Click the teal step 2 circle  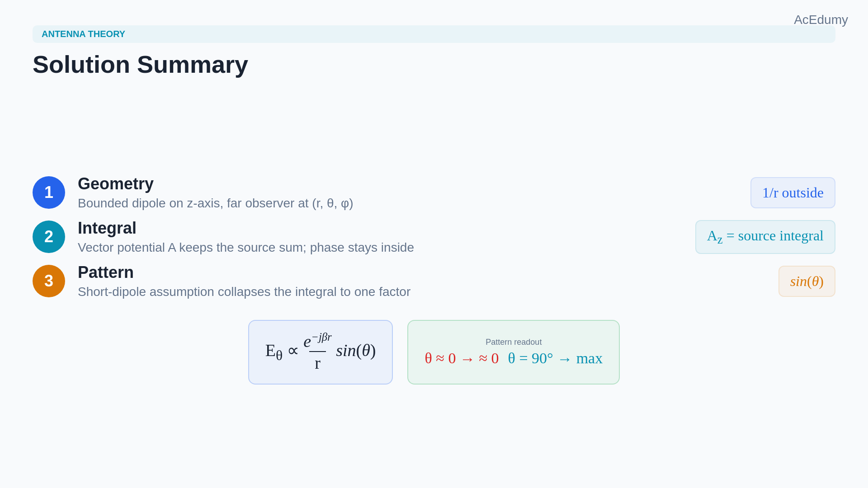click(x=49, y=237)
